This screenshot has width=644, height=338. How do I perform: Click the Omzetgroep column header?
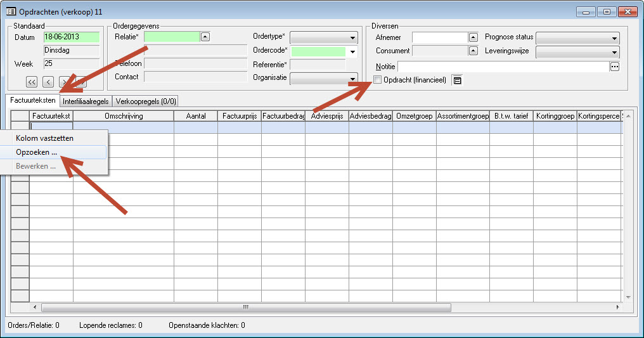(x=415, y=116)
